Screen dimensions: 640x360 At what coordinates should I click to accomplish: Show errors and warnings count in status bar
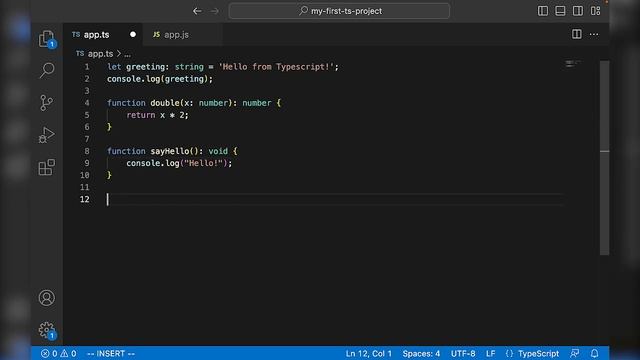pos(58,353)
